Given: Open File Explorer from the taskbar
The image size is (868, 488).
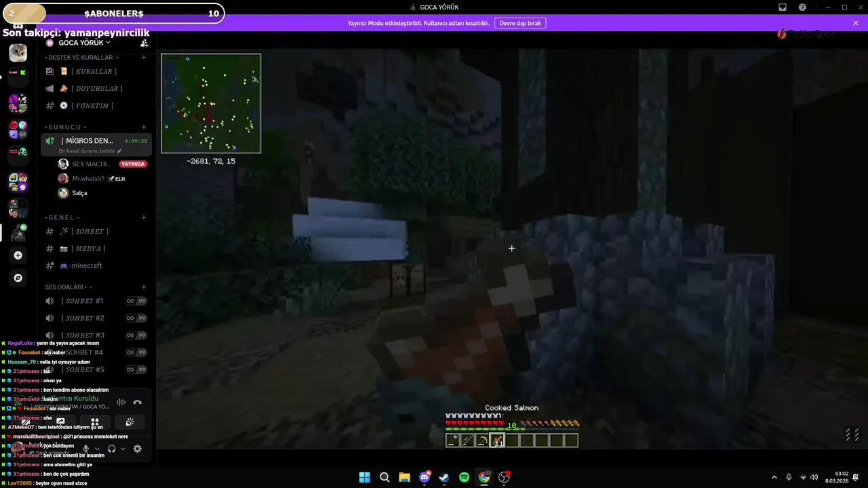Looking at the screenshot, I should click(x=405, y=477).
